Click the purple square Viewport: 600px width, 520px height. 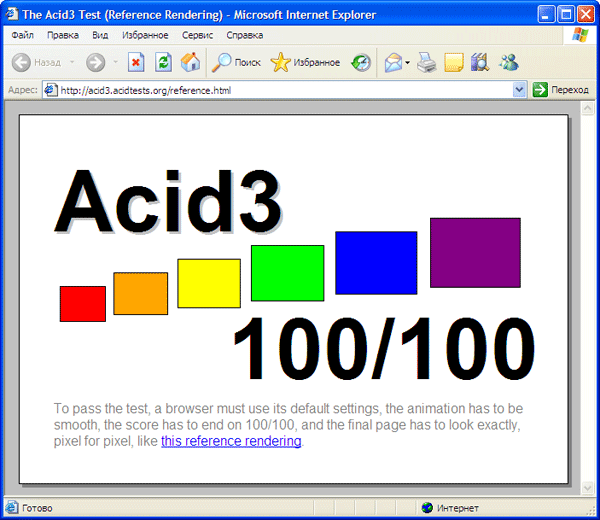coord(475,253)
